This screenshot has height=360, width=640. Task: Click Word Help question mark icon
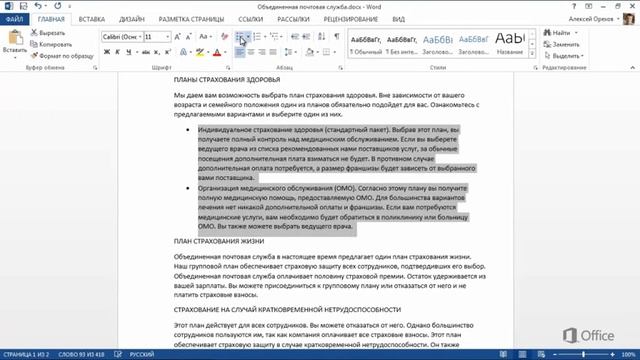pos(574,6)
